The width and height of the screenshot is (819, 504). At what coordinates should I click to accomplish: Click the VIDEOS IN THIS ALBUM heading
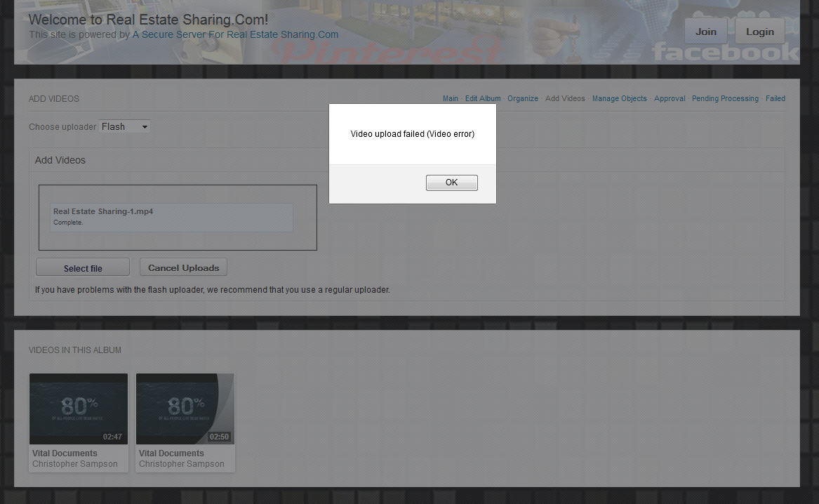[x=74, y=350]
